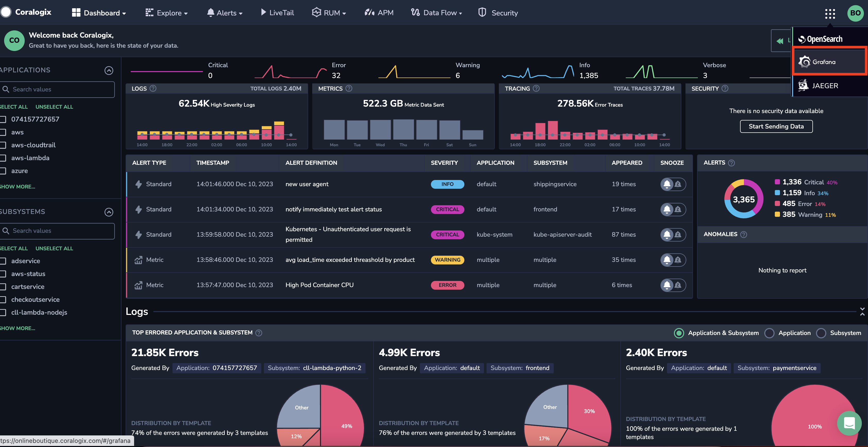Focus the Applications search values field

[57, 89]
